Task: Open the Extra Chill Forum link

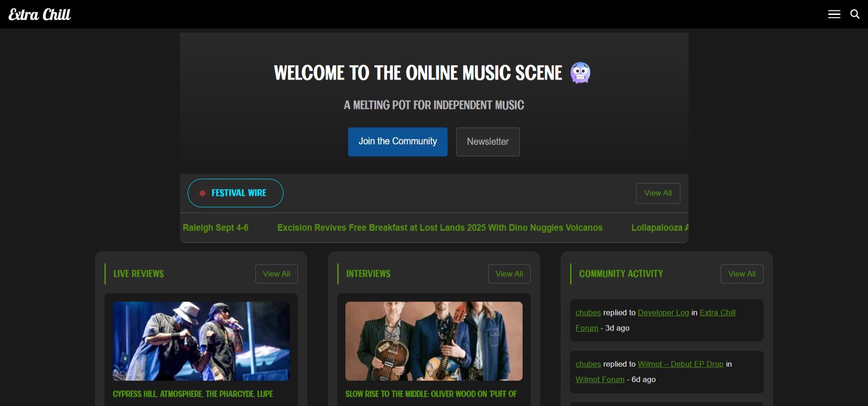Action: click(x=717, y=313)
